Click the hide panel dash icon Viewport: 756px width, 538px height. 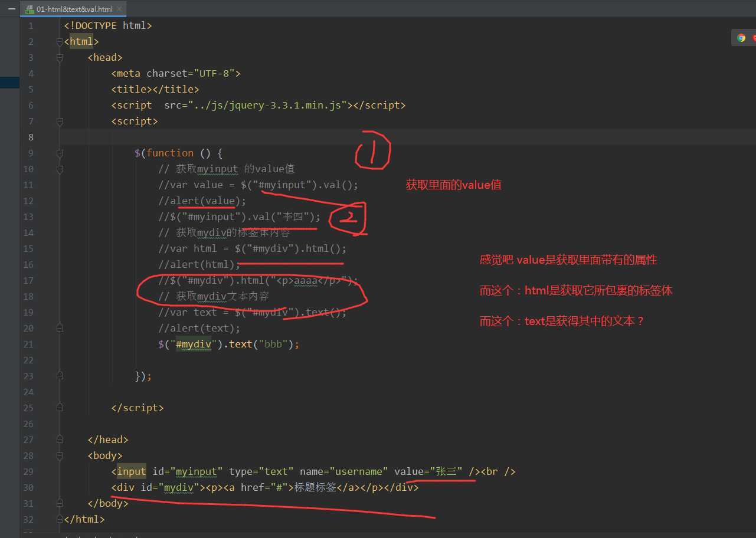click(11, 9)
